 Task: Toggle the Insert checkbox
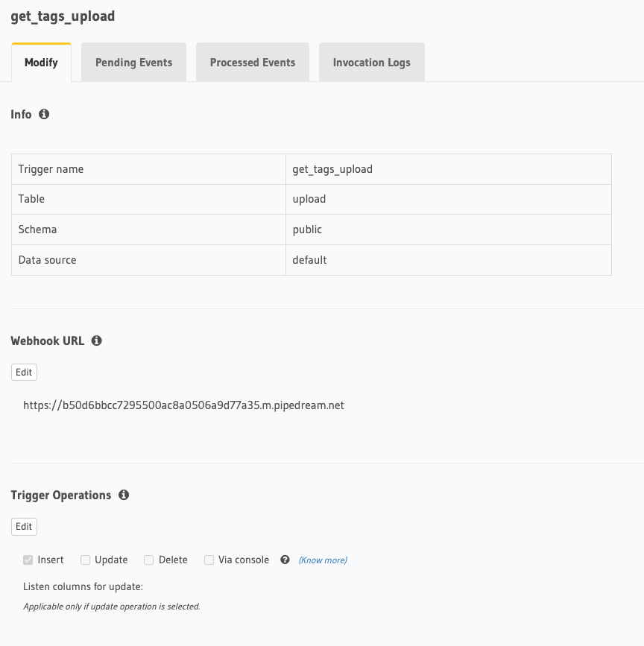(28, 560)
